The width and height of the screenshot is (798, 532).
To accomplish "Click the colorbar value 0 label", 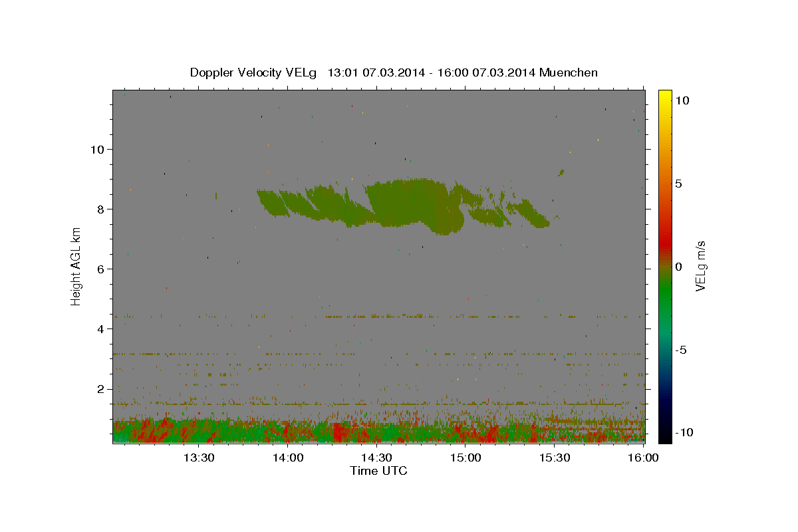I will coord(679,267).
